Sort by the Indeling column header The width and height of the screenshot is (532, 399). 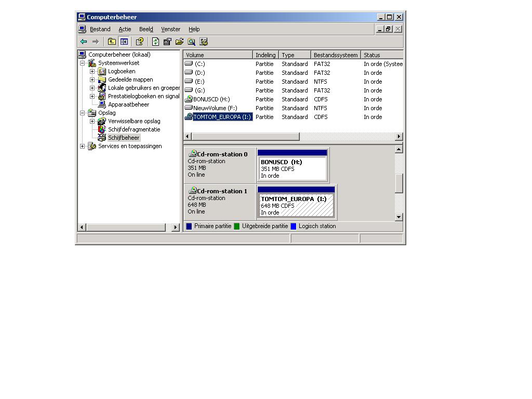point(265,55)
